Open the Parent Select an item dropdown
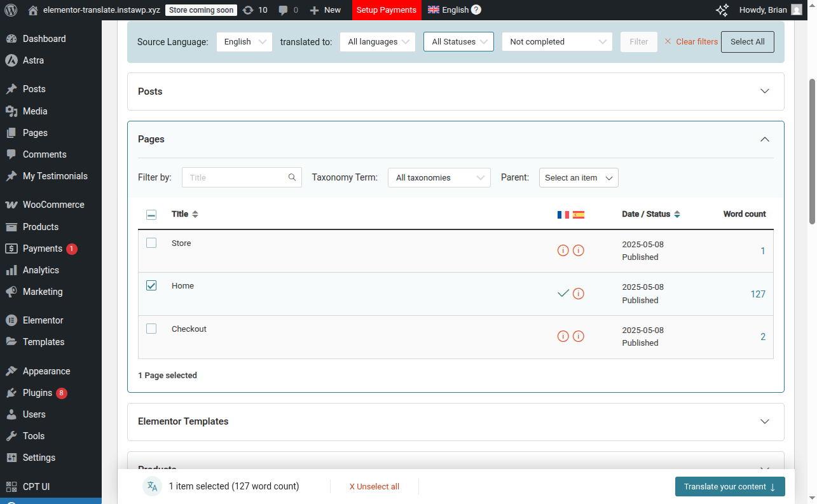The height and width of the screenshot is (504, 817). 579,177
